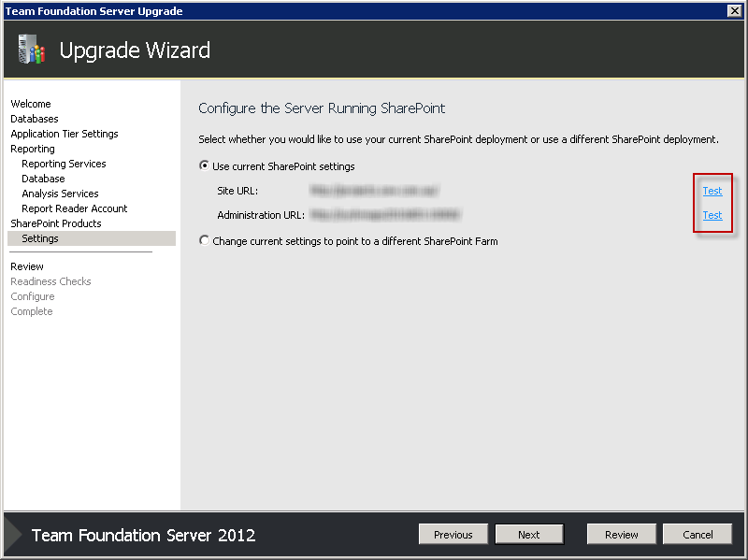This screenshot has width=748, height=560.
Task: Open the Databases step
Action: point(35,119)
